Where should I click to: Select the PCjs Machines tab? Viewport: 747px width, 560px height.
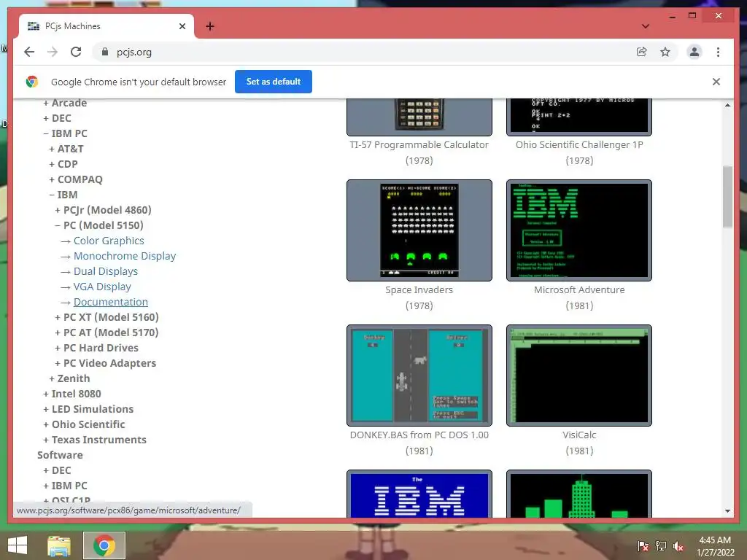pyautogui.click(x=105, y=26)
